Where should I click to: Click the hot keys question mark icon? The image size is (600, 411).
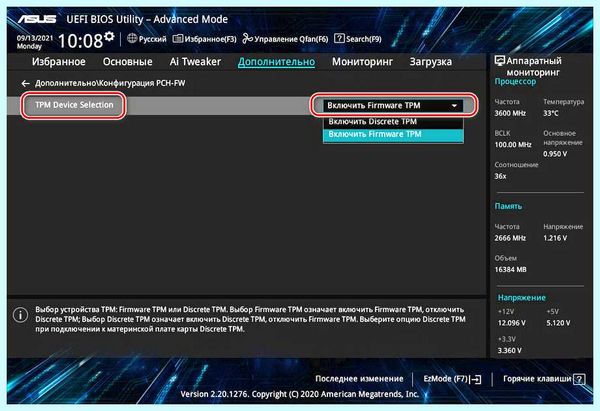[579, 379]
